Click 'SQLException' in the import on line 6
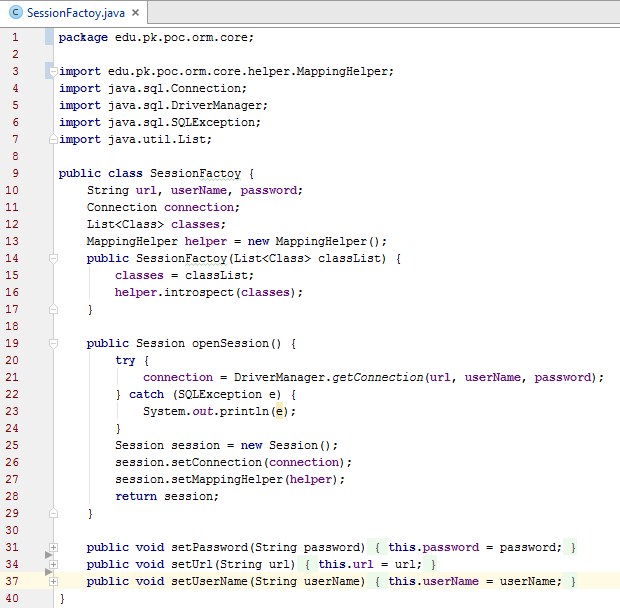 pyautogui.click(x=213, y=122)
